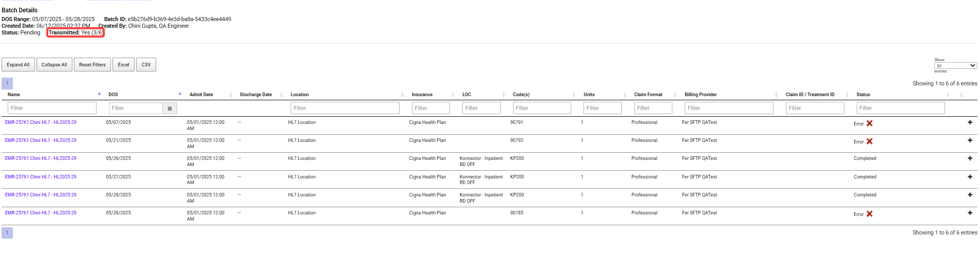
Task: Reset Filters on the batch table
Action: pyautogui.click(x=92, y=65)
